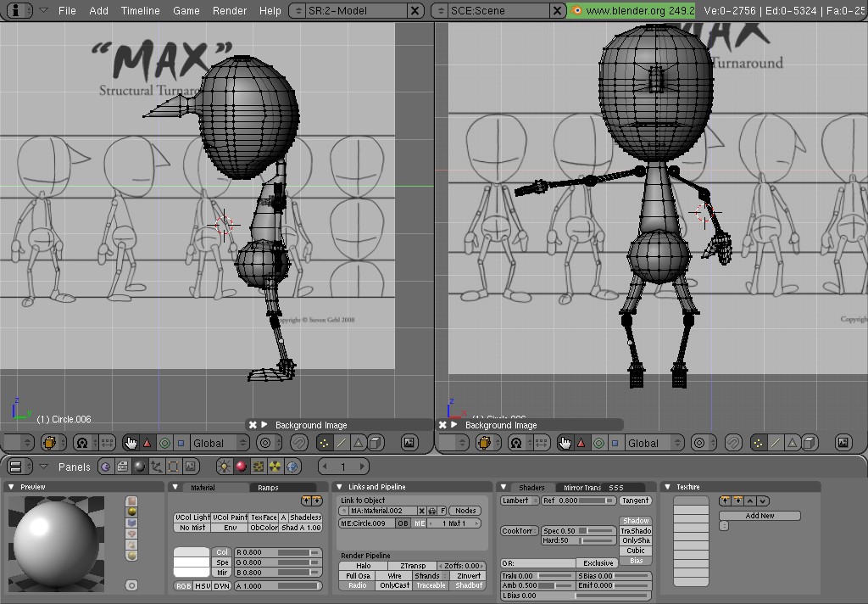Open the Help menu

pyautogui.click(x=270, y=10)
